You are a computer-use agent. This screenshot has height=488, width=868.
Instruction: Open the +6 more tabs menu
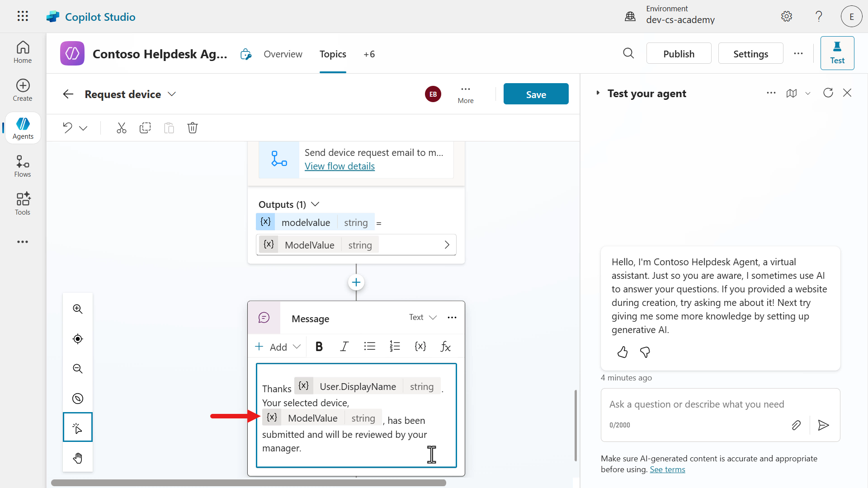(369, 54)
